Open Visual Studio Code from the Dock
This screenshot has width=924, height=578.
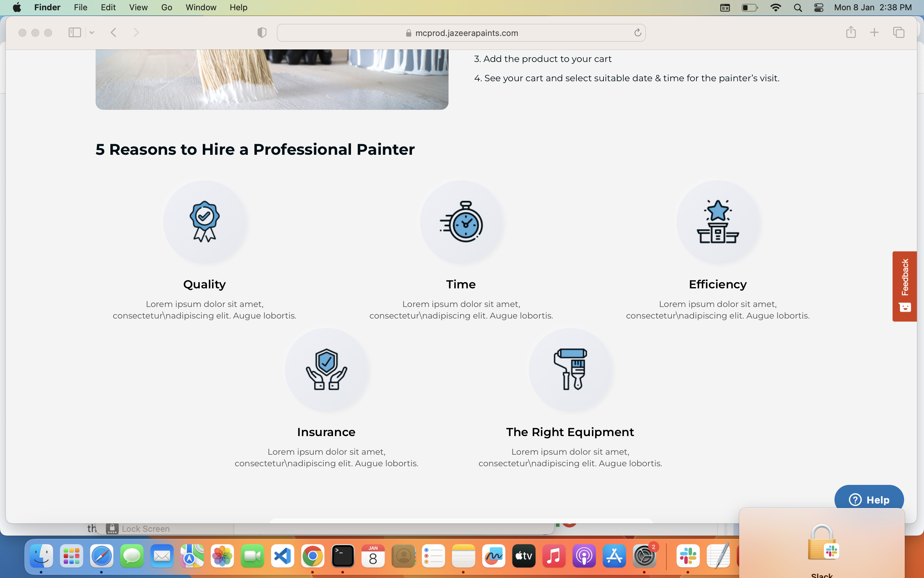tap(283, 556)
